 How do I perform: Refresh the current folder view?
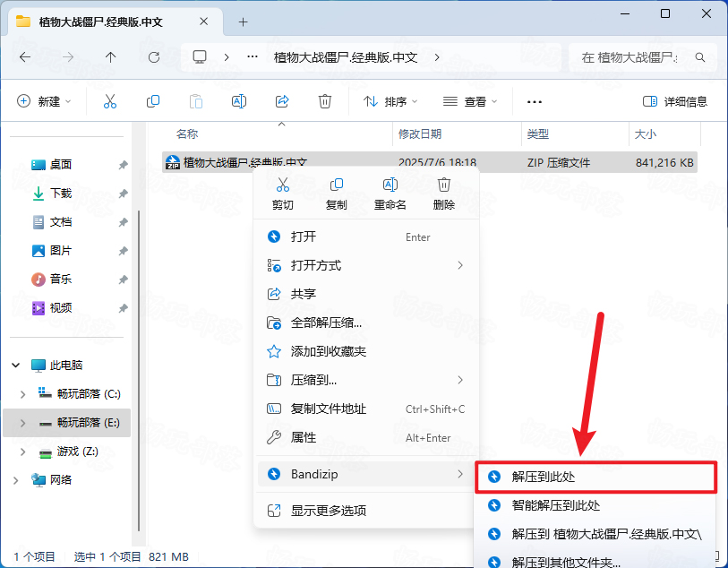(154, 57)
